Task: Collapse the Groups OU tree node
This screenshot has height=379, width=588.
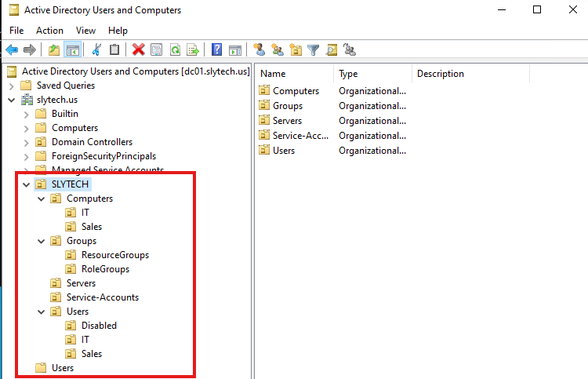Action: (42, 241)
